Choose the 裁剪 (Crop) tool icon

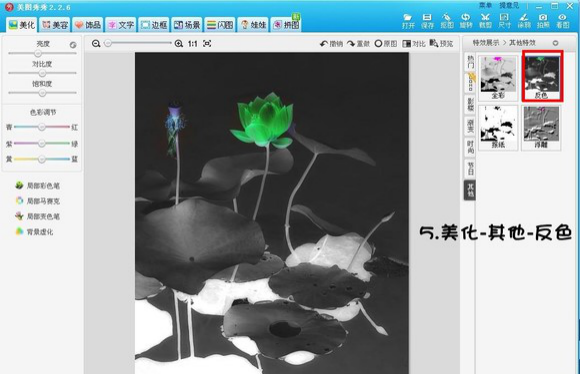[x=485, y=21]
